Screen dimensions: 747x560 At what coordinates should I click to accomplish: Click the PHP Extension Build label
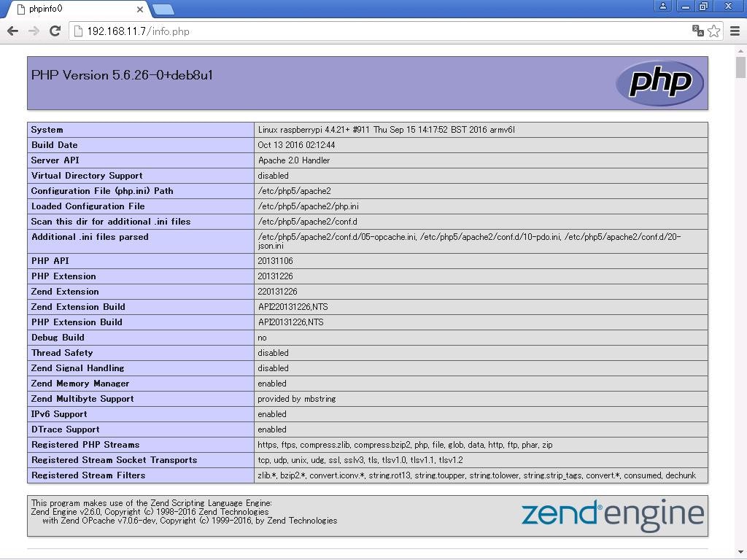coord(77,322)
